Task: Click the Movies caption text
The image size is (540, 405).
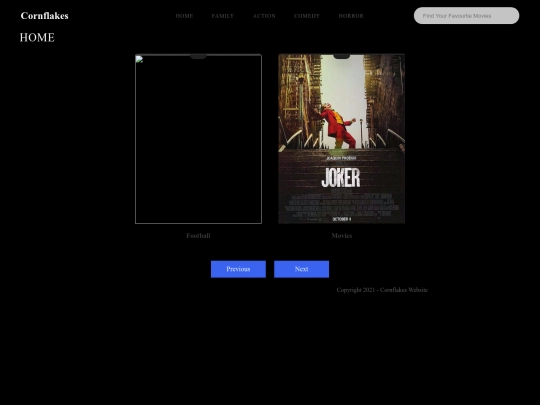Action: tap(342, 236)
